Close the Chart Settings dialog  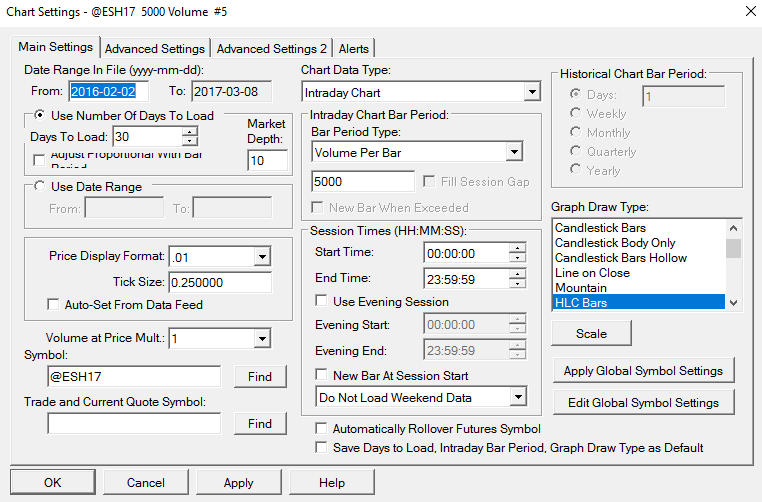750,11
